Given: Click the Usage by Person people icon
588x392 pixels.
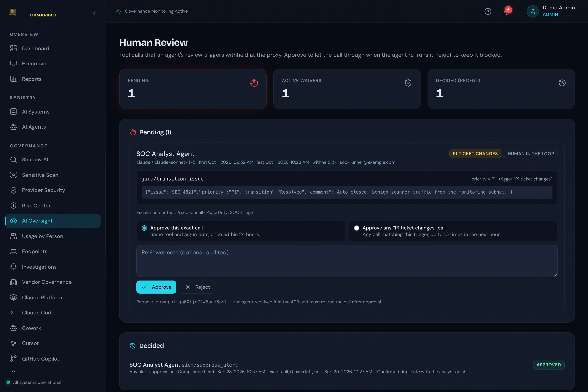Looking at the screenshot, I should point(13,236).
